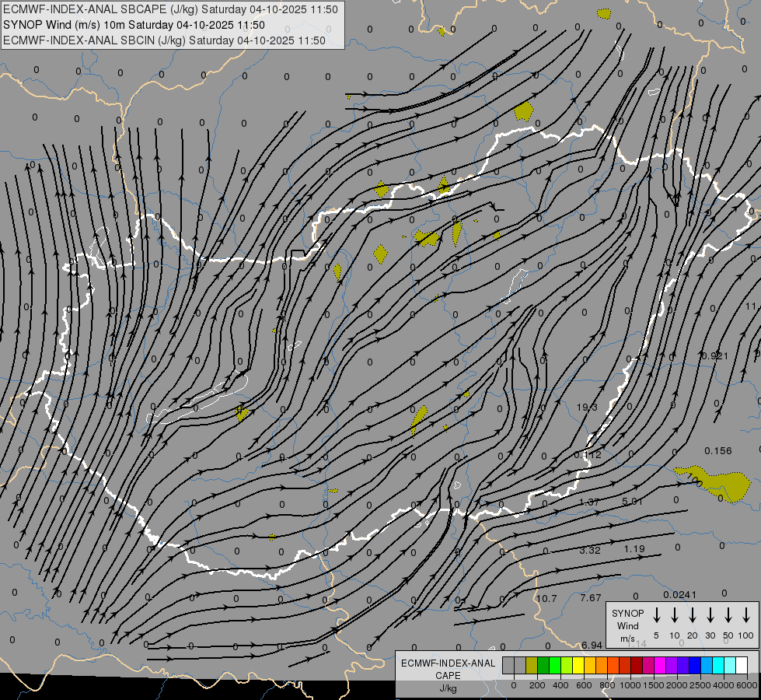Image resolution: width=761 pixels, height=700 pixels.
Task: Click the 6000 tick label on color scale
Action: [x=746, y=685]
